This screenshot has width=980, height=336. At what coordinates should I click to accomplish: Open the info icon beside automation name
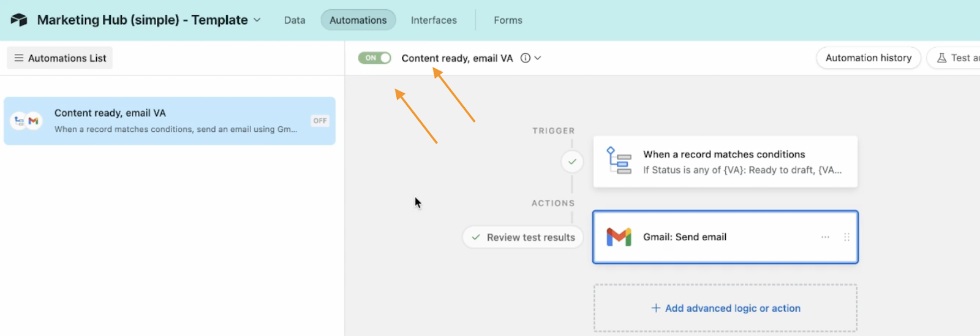click(526, 58)
